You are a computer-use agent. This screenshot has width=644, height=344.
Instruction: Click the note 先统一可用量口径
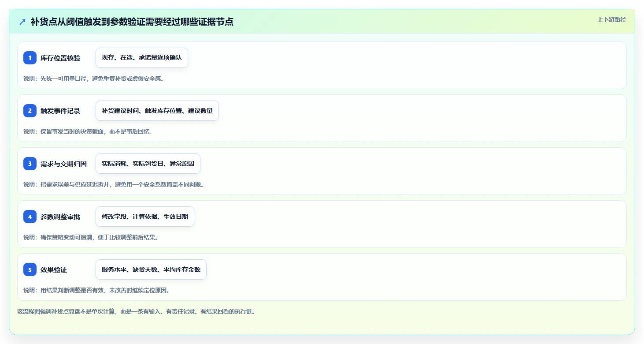point(94,79)
